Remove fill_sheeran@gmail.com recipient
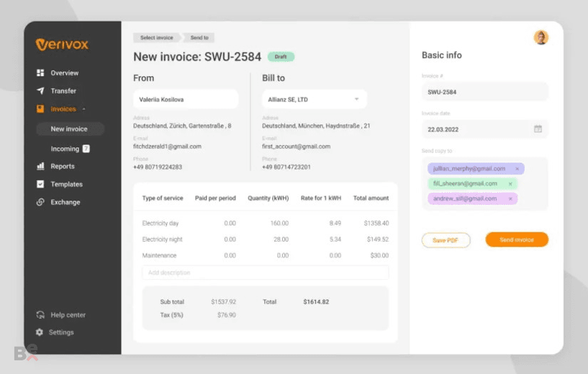Viewport: 588px width, 374px height. (510, 184)
